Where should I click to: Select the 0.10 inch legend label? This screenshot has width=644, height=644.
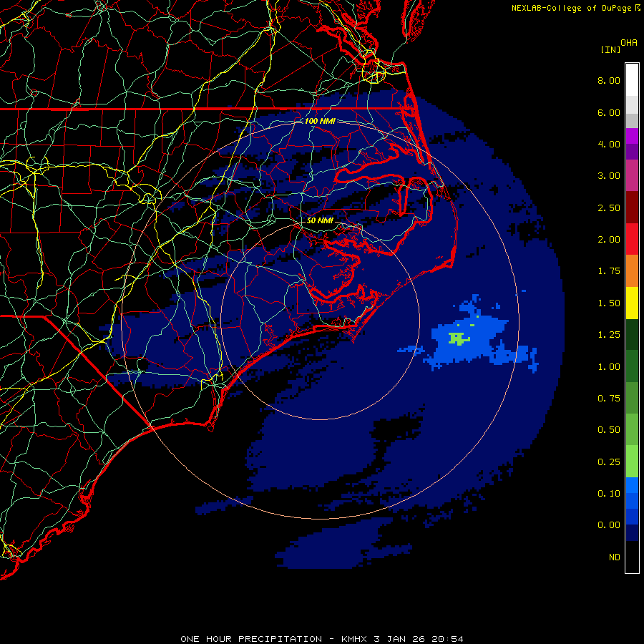coord(609,494)
